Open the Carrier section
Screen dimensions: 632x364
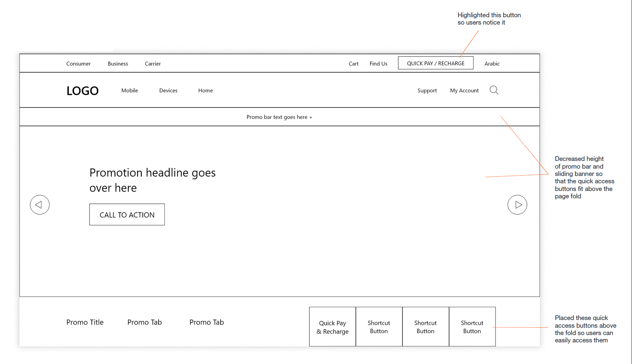click(x=153, y=63)
